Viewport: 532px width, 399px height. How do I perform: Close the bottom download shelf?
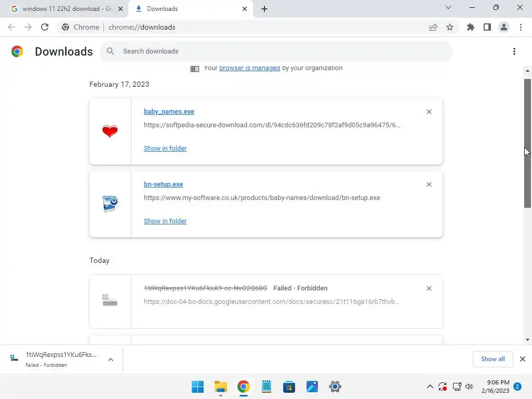tap(523, 359)
